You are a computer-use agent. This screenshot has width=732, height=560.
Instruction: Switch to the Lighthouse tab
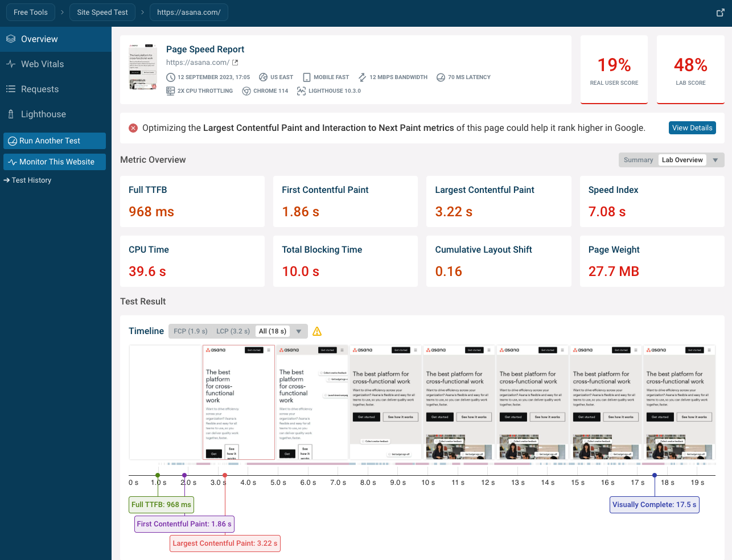pos(56,114)
